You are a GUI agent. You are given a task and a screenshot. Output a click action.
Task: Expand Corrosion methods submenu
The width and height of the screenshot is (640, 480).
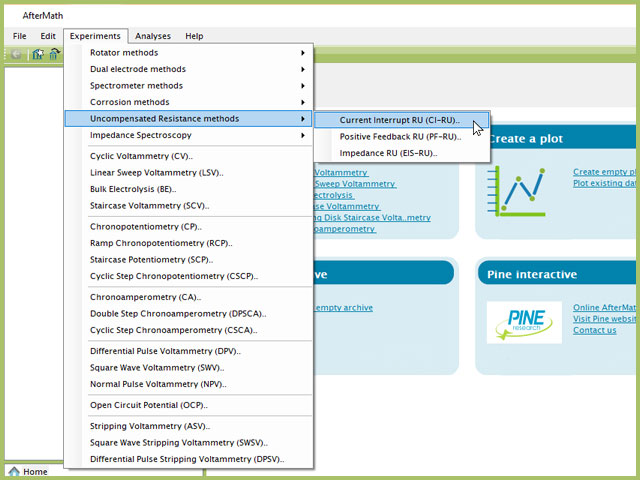click(189, 102)
